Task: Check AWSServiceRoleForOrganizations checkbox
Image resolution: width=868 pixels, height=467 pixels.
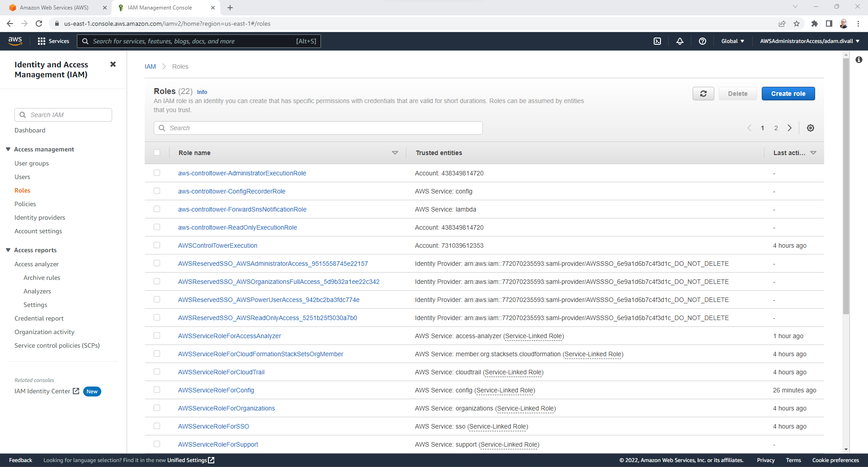Action: (x=157, y=408)
